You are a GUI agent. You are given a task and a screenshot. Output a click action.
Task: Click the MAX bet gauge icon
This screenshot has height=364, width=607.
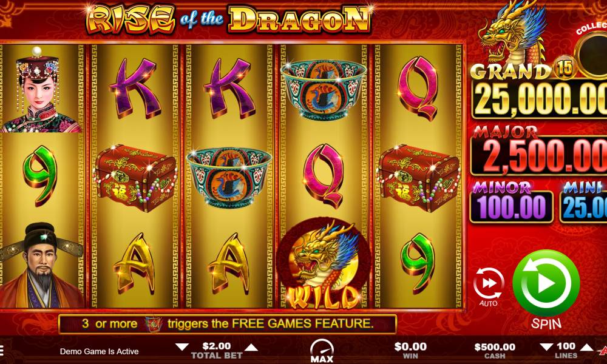point(322,351)
